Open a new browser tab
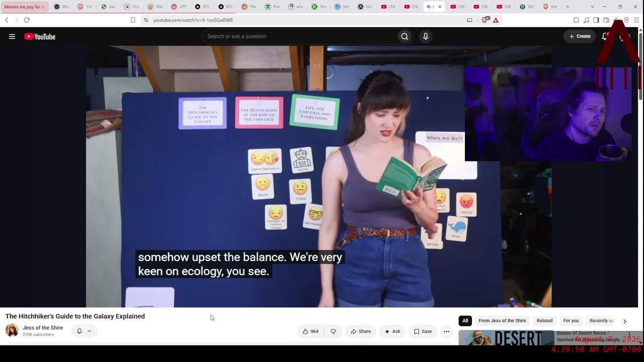This screenshot has height=362, width=644. click(568, 7)
